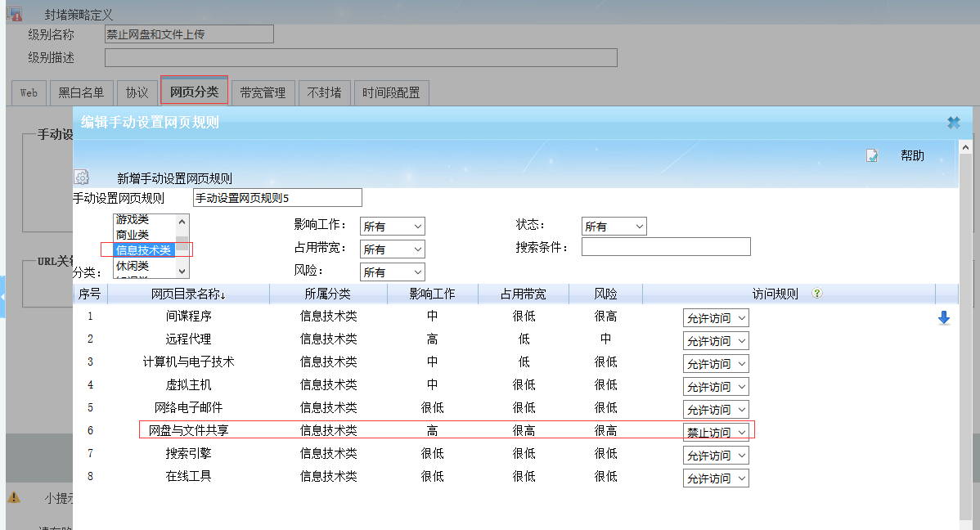Click the 封堵策略定义 window icon
Viewport: 980px width, 530px height.
(x=14, y=14)
